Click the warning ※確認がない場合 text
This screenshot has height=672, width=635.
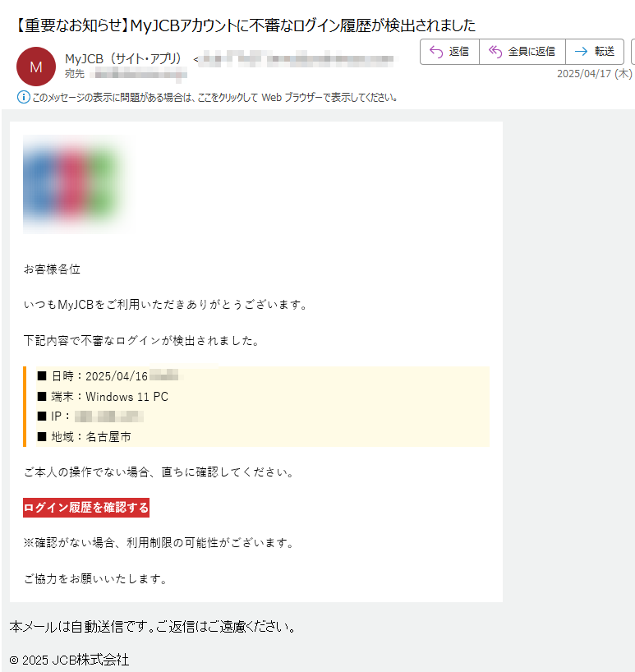(x=159, y=543)
